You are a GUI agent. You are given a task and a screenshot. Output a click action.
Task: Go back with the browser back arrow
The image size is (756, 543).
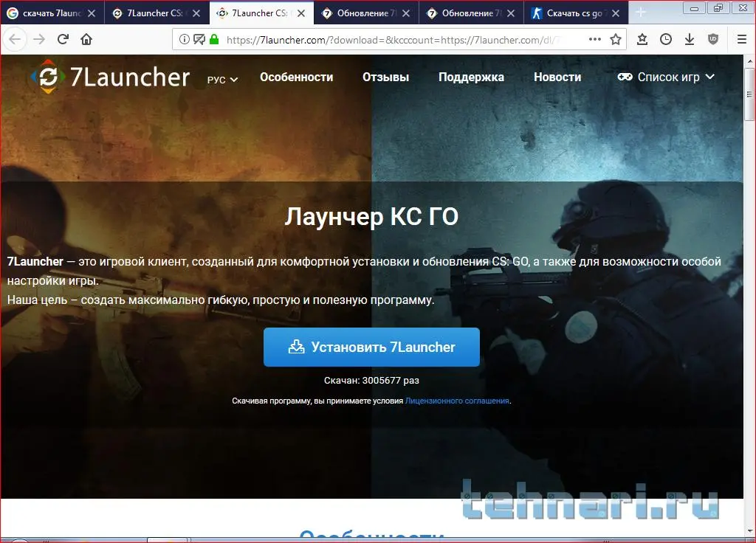pyautogui.click(x=15, y=39)
